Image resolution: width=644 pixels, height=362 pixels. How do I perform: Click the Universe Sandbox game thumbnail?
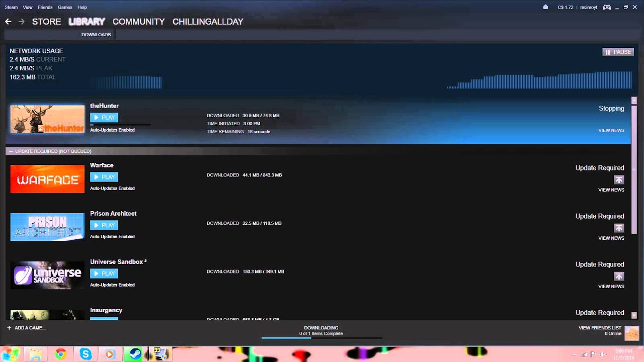click(x=47, y=275)
